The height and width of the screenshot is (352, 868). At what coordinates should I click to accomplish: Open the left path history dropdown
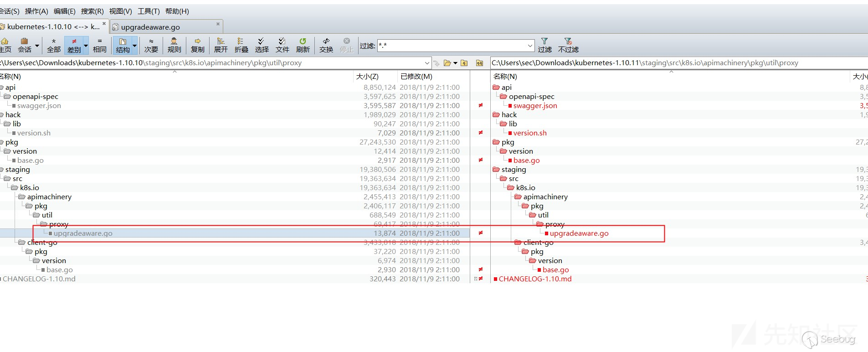click(x=427, y=63)
